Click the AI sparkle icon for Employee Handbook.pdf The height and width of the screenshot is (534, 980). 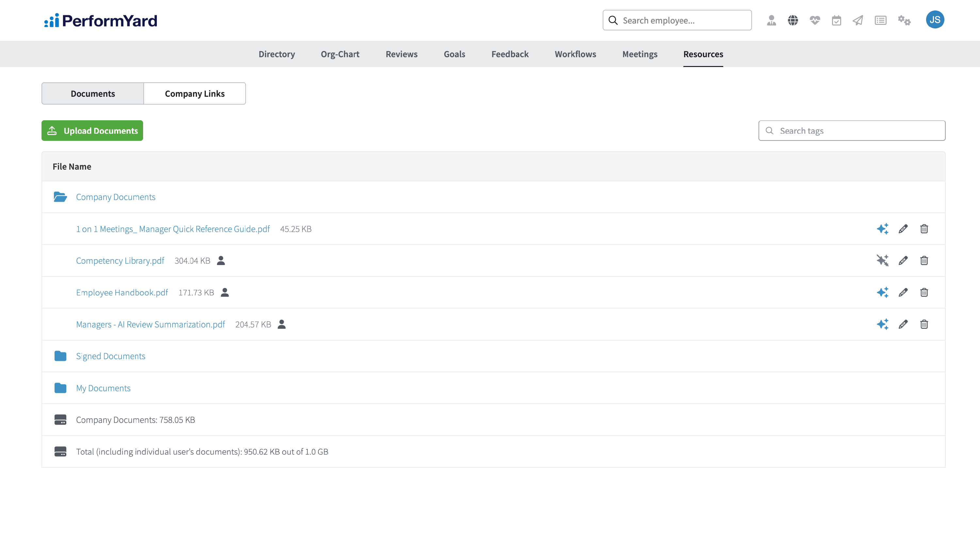tap(882, 292)
